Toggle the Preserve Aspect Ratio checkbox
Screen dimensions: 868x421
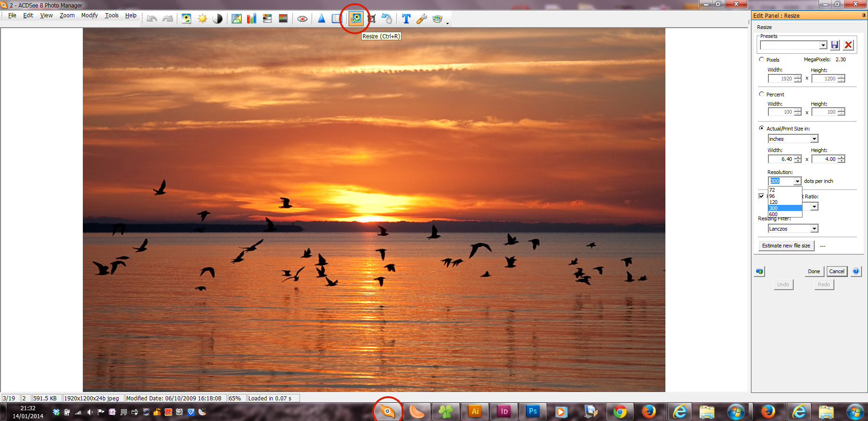pos(761,196)
